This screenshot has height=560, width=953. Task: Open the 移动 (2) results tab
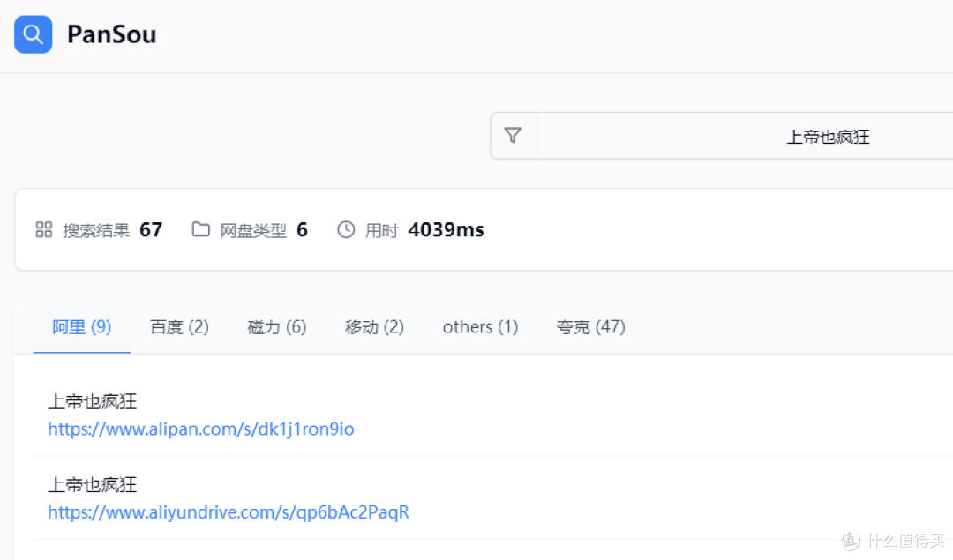(x=373, y=326)
